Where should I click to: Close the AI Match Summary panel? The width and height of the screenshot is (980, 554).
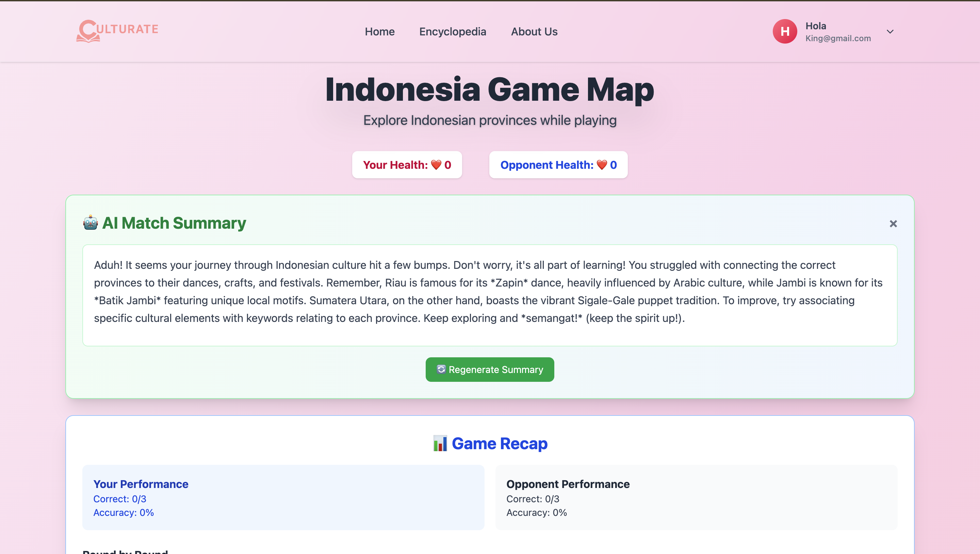(x=893, y=224)
